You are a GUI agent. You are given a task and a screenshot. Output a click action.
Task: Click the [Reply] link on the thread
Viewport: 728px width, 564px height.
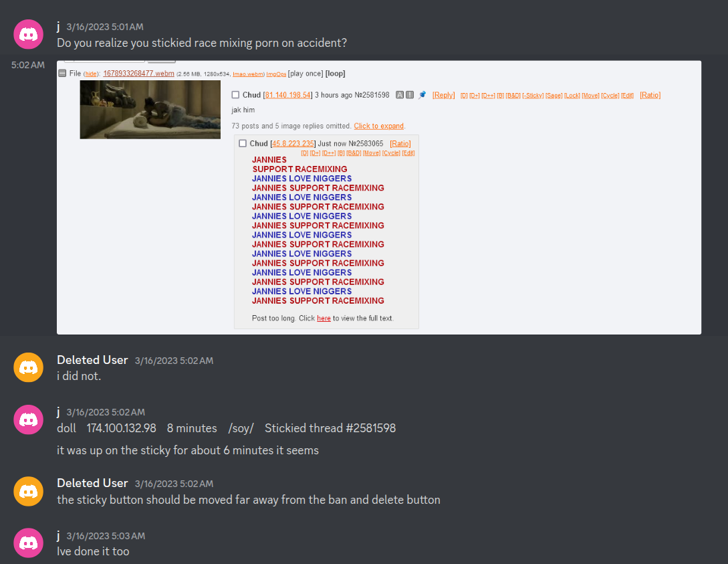[x=443, y=95]
